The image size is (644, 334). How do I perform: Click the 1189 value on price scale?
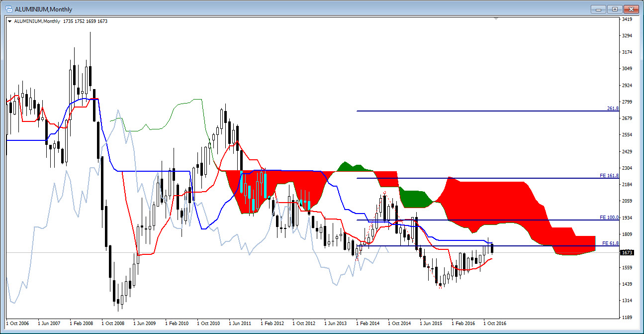(x=627, y=317)
